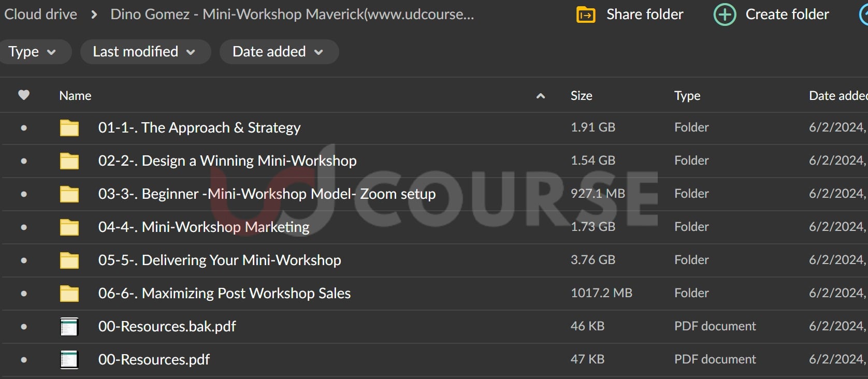Open Beginner Mini-Workshop Model Zoom setup folder
The height and width of the screenshot is (379, 868).
click(x=267, y=194)
